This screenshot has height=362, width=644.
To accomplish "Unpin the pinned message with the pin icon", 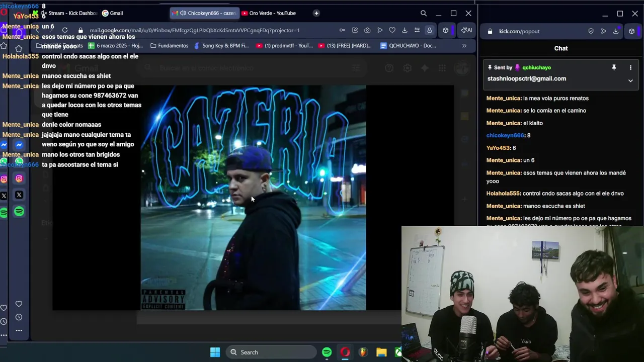I will pos(614,67).
